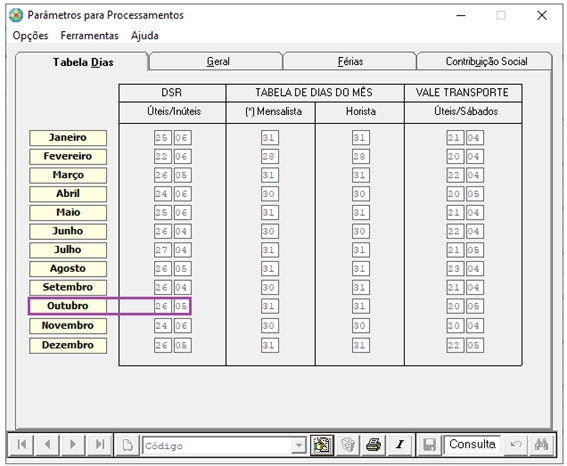Click the floppy disk save icon
The height and width of the screenshot is (466, 567).
(429, 445)
